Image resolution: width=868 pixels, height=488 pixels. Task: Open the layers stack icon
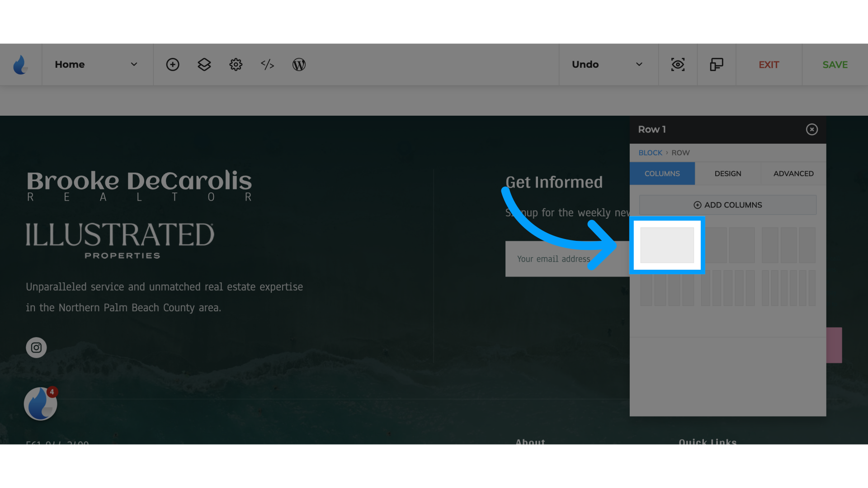point(204,65)
